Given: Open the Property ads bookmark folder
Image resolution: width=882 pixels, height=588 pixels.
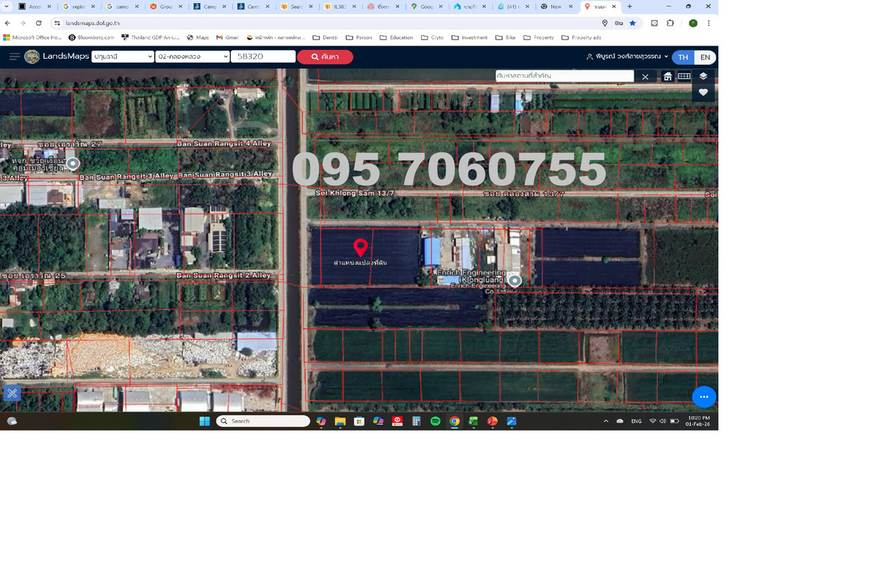Looking at the screenshot, I should coord(581,37).
